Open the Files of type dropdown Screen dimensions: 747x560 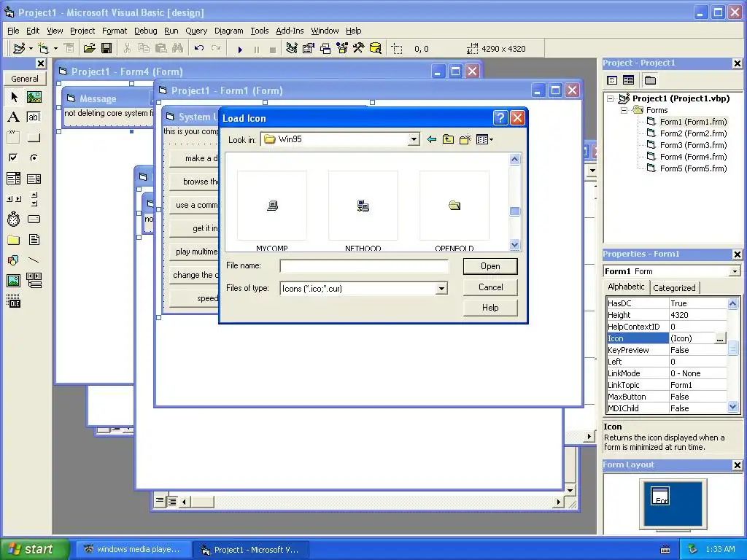tap(441, 289)
